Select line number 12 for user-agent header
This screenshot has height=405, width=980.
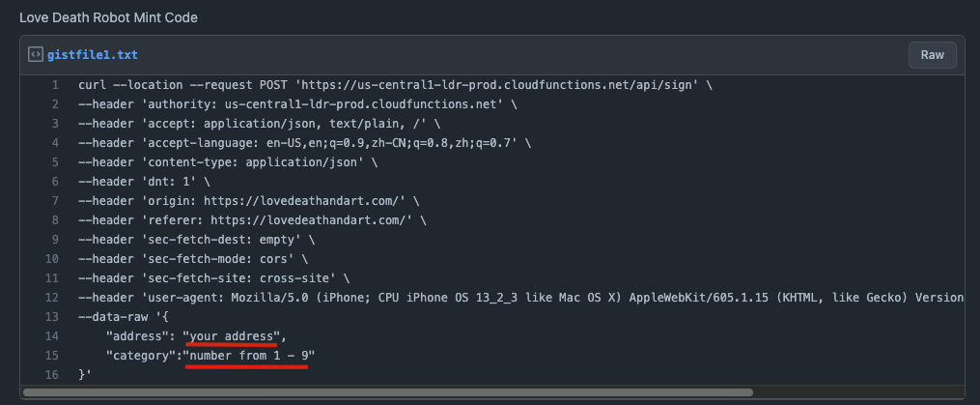point(52,298)
